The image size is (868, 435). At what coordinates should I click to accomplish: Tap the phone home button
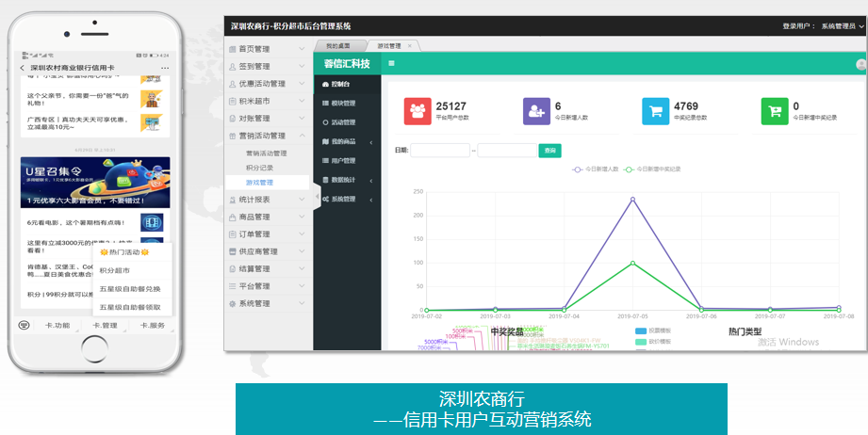point(94,348)
